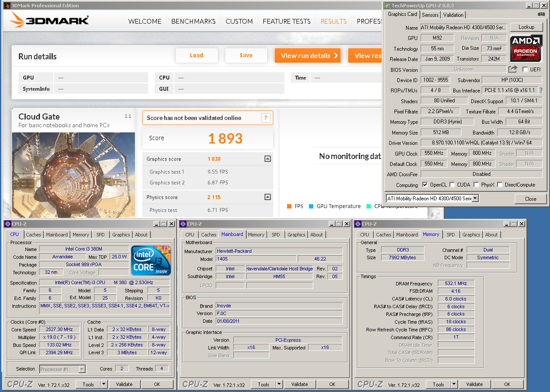The height and width of the screenshot is (392, 550).
Task: Click the GPU-Z camera screenshot icon
Action: pos(541,14)
